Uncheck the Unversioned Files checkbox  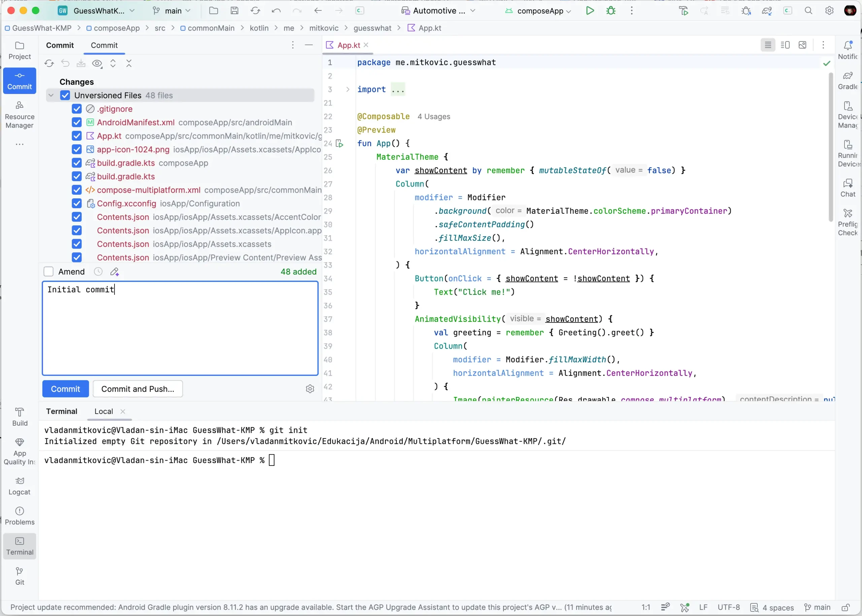65,95
